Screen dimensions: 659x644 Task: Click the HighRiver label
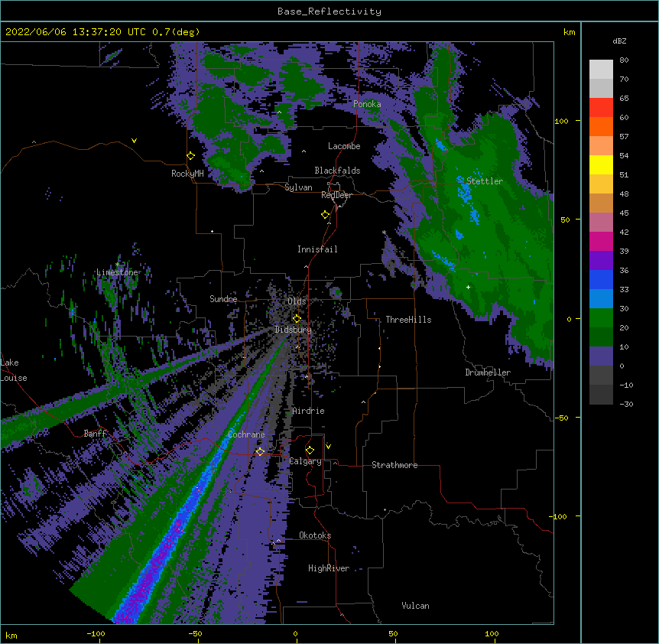tap(329, 568)
